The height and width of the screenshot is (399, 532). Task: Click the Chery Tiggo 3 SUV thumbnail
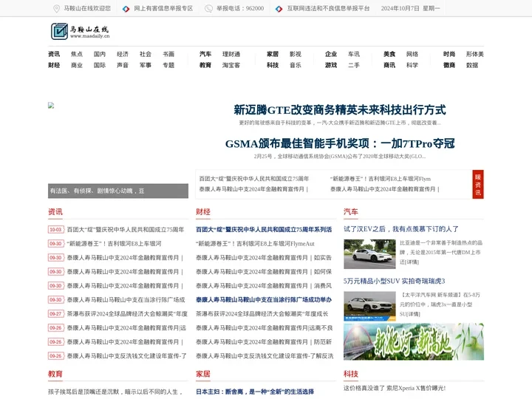[x=369, y=306]
